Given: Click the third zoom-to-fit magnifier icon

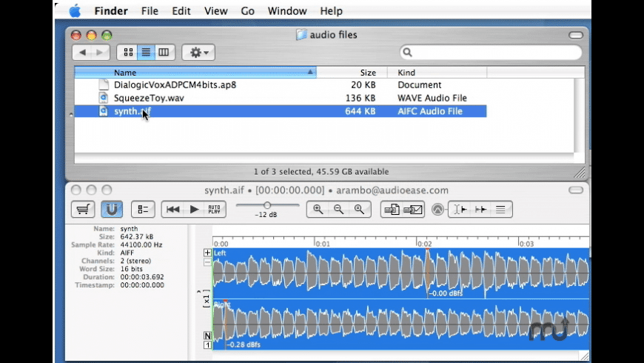Looking at the screenshot, I should 360,210.
